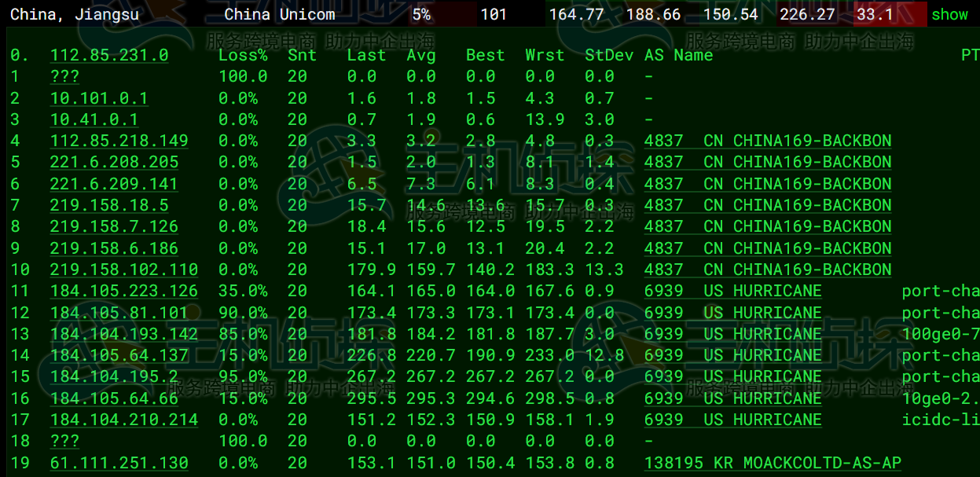
Task: Select 153.1 last latency on hop 19
Action: click(372, 463)
